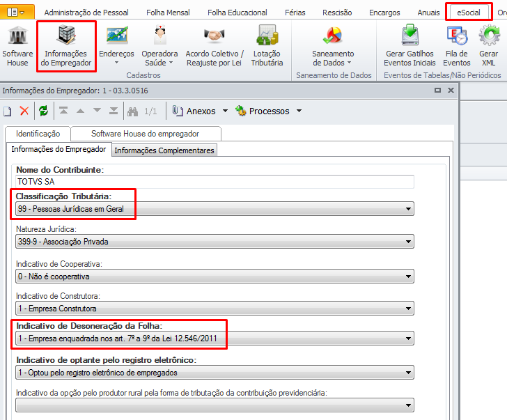507x420 pixels.
Task: Go to next record arrow
Action: 97,111
